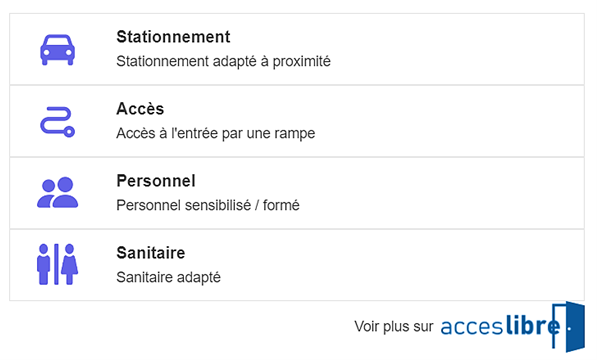
Task: Click 'Accès à l'entrée par une rampe' text
Action: click(x=216, y=134)
